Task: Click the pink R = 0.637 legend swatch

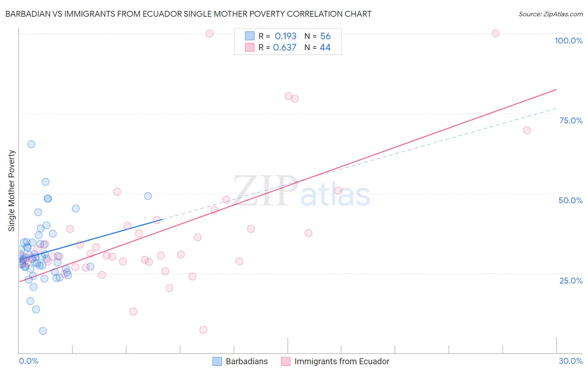Action: pyautogui.click(x=250, y=47)
